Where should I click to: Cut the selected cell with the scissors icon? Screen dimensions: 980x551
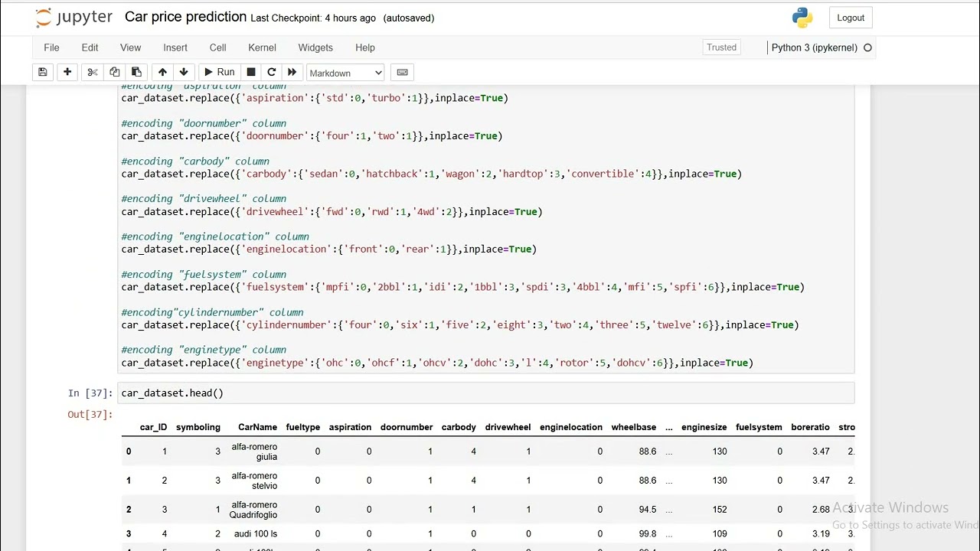[93, 72]
